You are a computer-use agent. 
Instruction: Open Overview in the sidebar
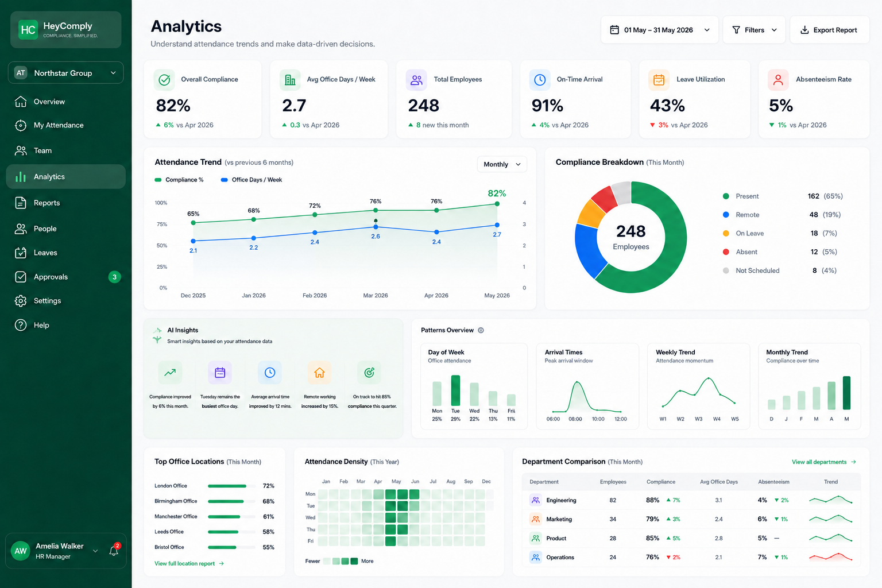[x=66, y=102]
